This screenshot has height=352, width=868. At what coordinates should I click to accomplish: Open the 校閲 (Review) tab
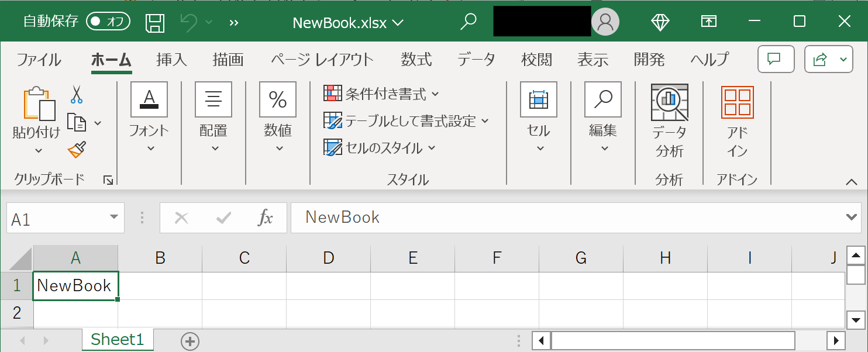point(536,60)
